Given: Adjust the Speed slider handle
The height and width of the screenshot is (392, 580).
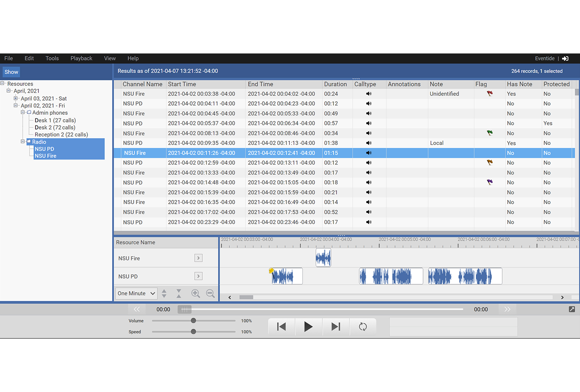Looking at the screenshot, I should (193, 332).
